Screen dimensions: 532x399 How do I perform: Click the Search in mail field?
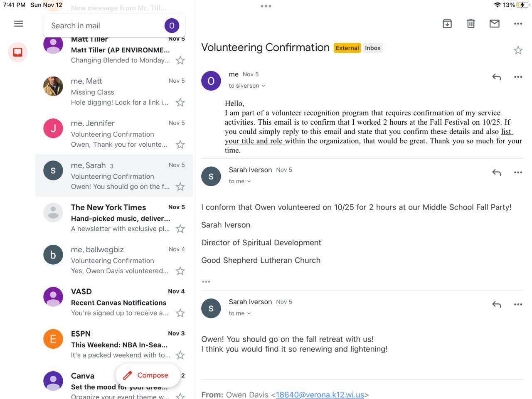tap(104, 26)
